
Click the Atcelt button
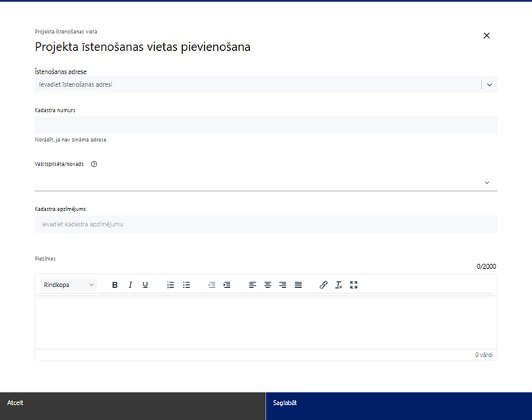tap(133, 406)
